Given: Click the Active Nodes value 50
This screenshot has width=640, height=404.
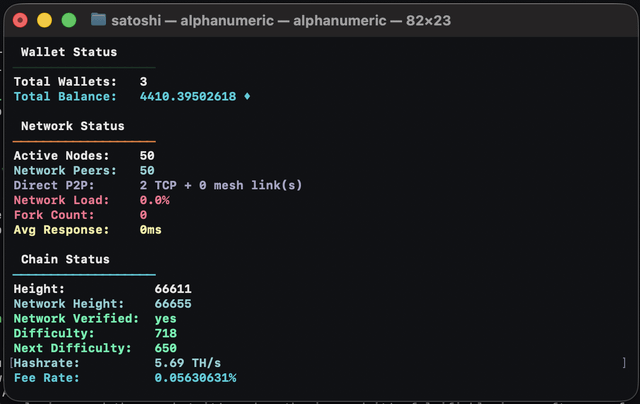Looking at the screenshot, I should (147, 156).
